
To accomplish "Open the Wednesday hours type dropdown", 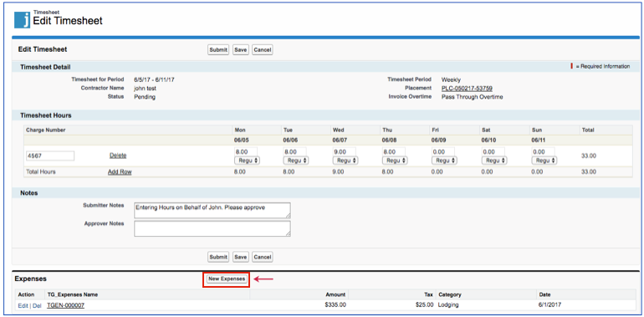I will coord(345,161).
